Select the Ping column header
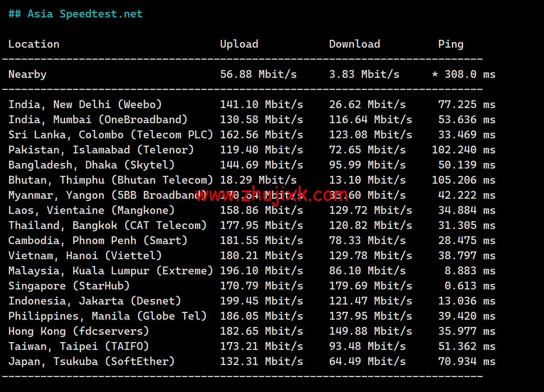 tap(451, 44)
